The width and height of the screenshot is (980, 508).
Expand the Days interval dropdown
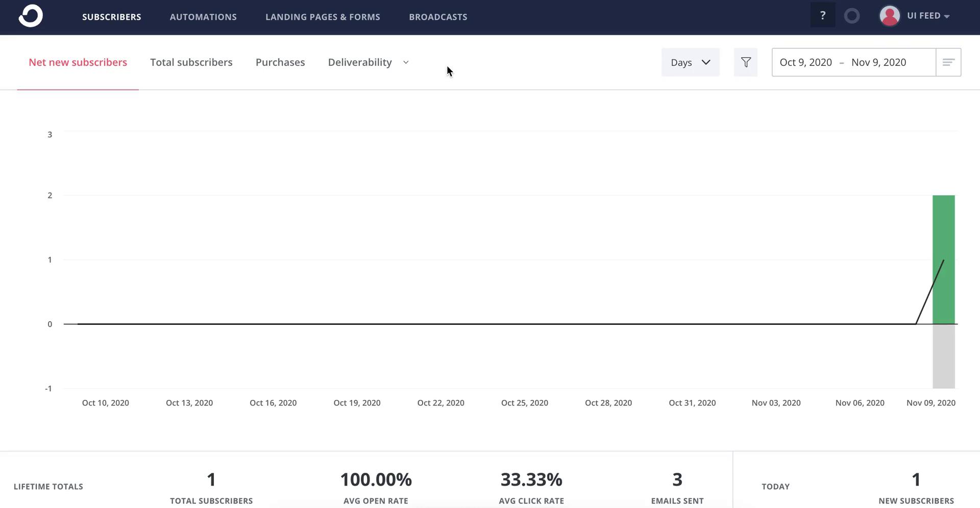point(690,62)
